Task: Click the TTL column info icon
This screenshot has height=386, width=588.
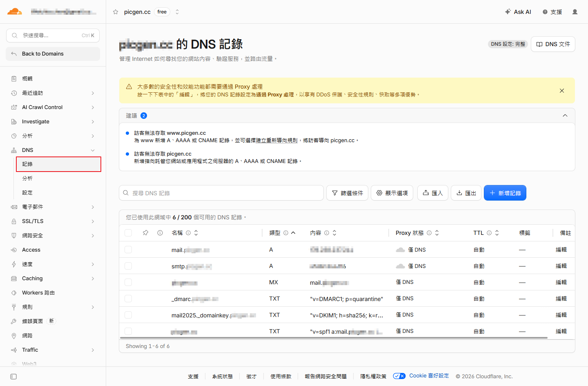Action: (x=489, y=233)
